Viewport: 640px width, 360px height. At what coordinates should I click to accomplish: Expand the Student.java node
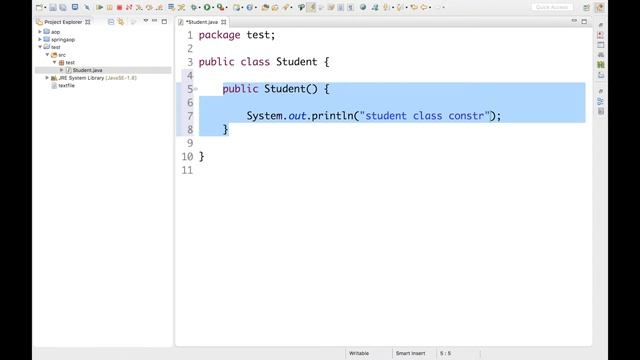62,70
